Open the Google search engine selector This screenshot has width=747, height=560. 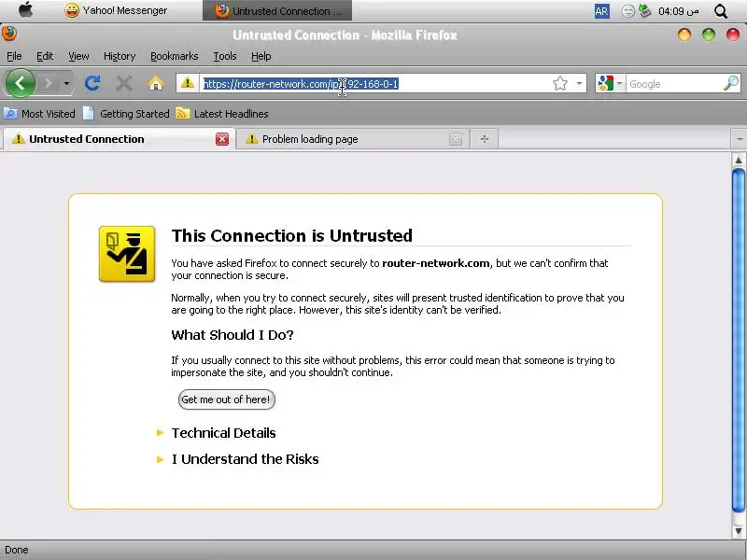click(x=611, y=84)
